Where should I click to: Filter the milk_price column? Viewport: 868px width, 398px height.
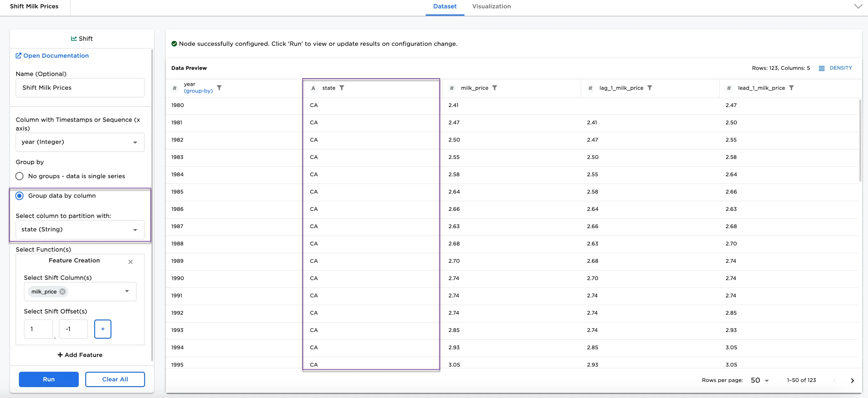pos(494,87)
